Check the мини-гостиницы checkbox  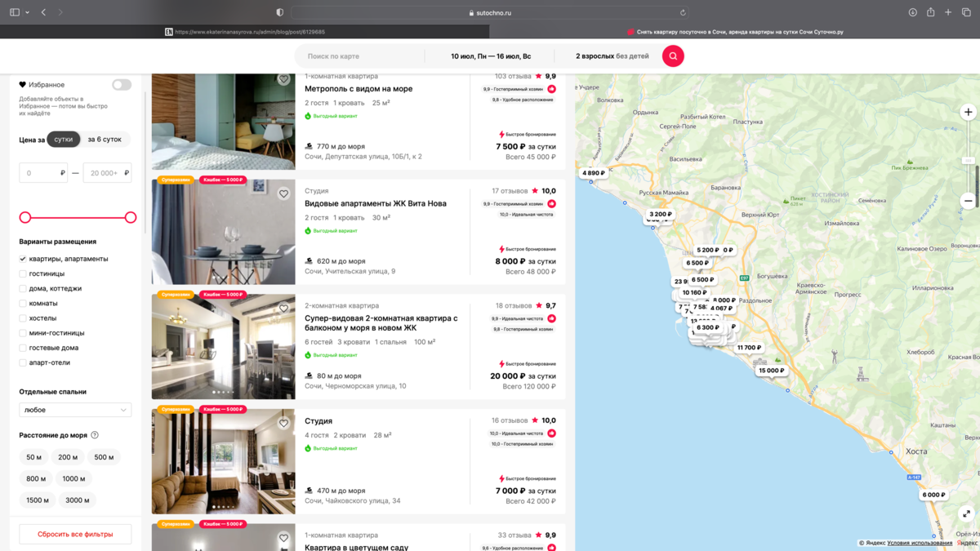(23, 333)
